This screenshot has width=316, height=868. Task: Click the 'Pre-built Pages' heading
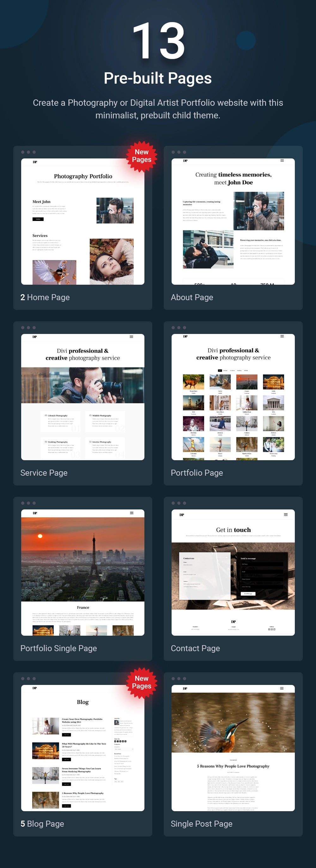[158, 78]
